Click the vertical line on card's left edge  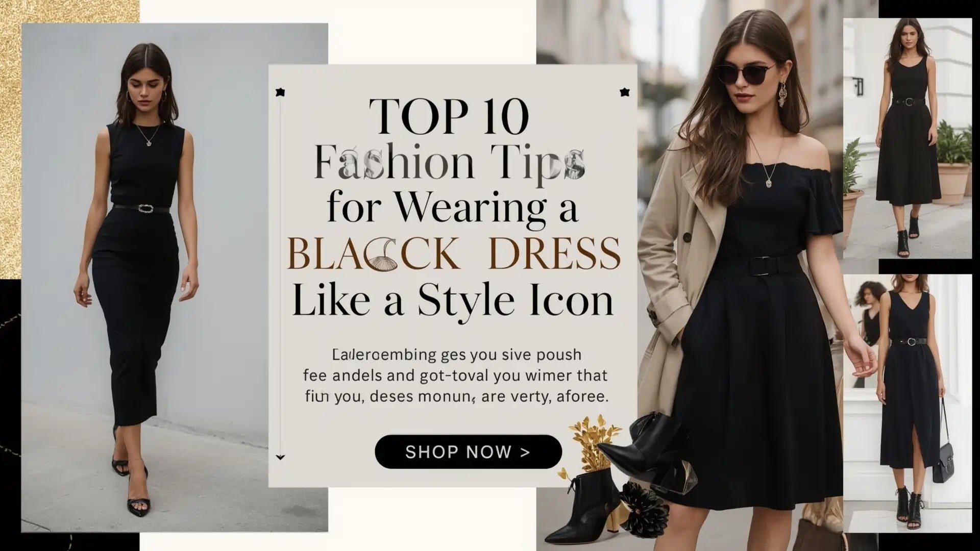280,275
